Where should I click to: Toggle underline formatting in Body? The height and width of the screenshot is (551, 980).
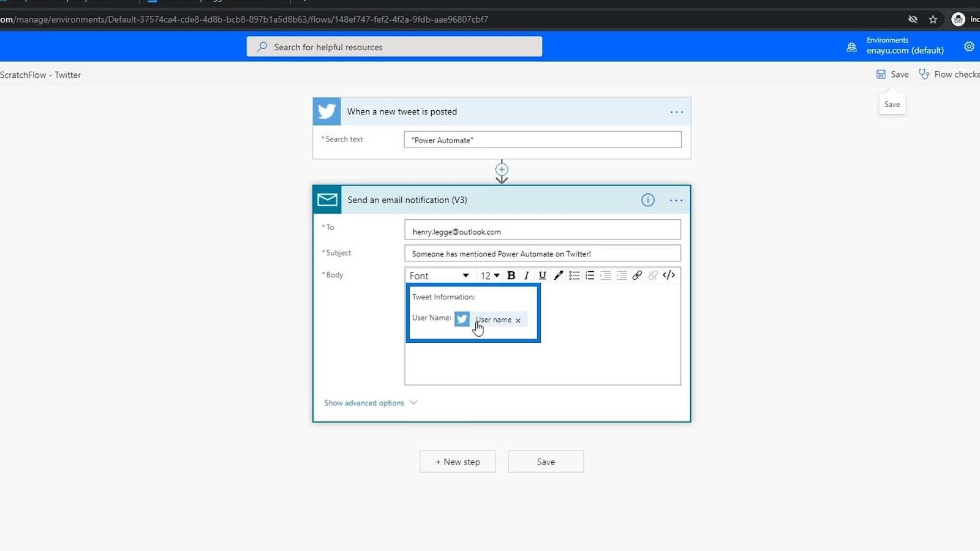542,275
